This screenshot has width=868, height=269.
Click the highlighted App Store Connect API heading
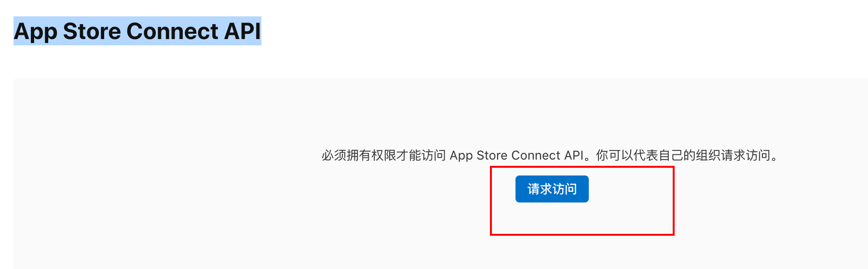(137, 31)
